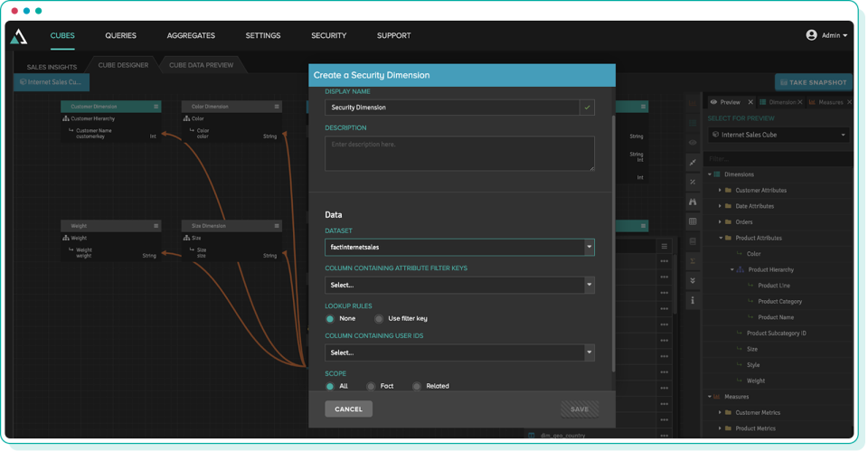The image size is (868, 451).
Task: Click the Admin user avatar icon
Action: click(811, 35)
